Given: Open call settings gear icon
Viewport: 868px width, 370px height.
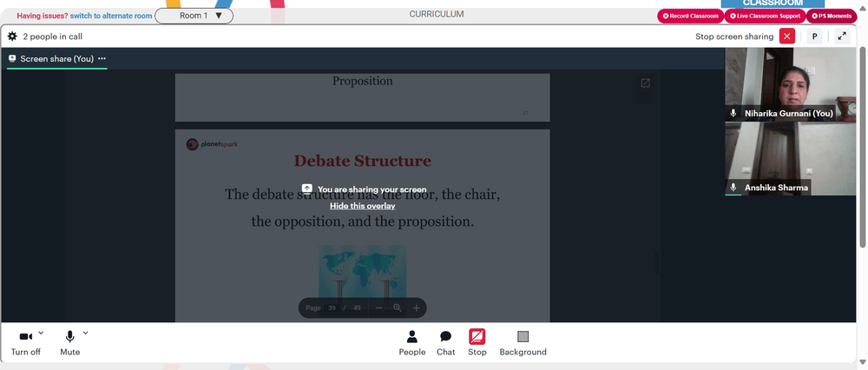Looking at the screenshot, I should (13, 36).
